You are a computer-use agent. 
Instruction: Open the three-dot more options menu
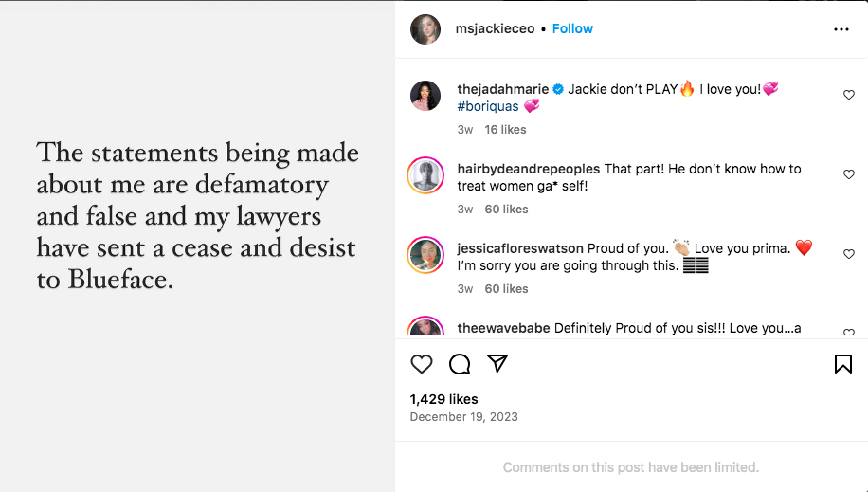click(841, 29)
